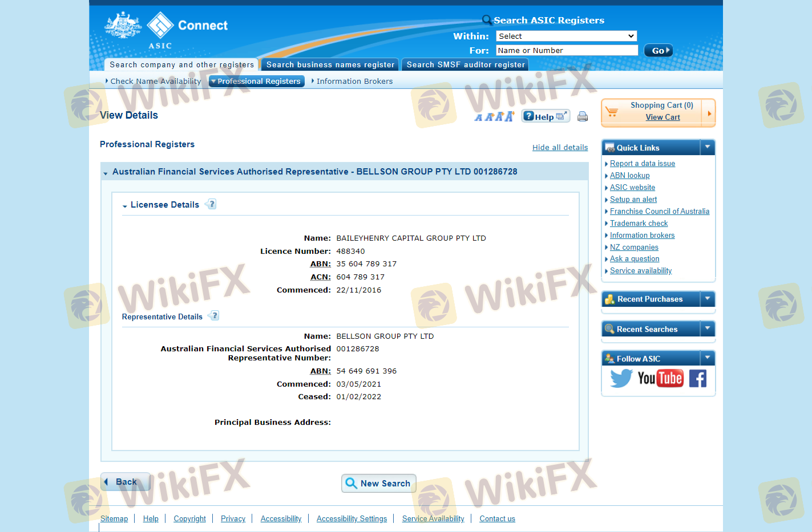Open the Within select dropdown
Viewport: 812px width, 532px height.
pyautogui.click(x=565, y=36)
